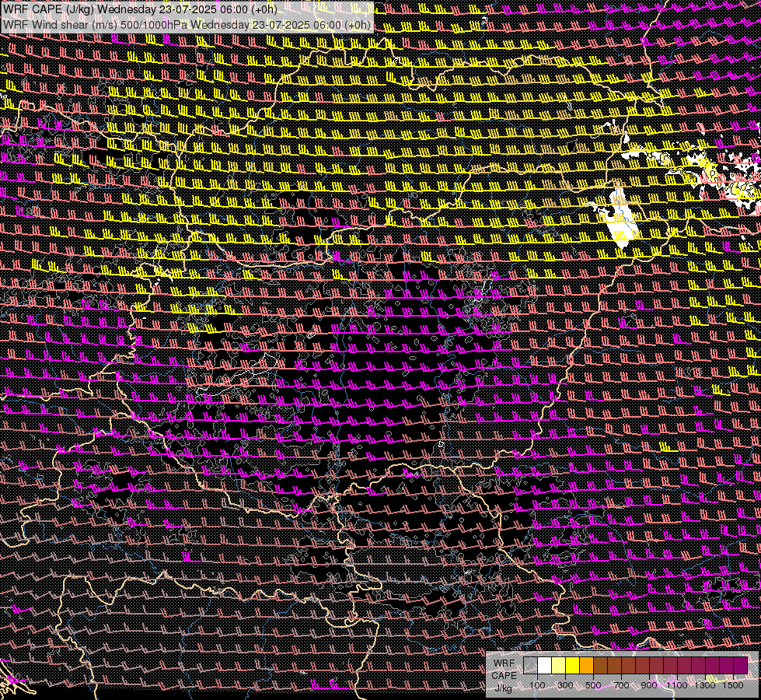Click the 1100 legend tick label
Image resolution: width=761 pixels, height=700 pixels.
pos(676,685)
